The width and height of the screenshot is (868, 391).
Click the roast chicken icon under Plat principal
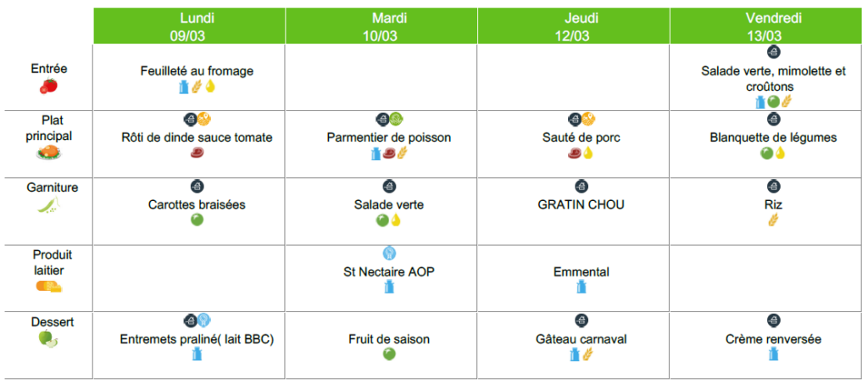tap(47, 153)
